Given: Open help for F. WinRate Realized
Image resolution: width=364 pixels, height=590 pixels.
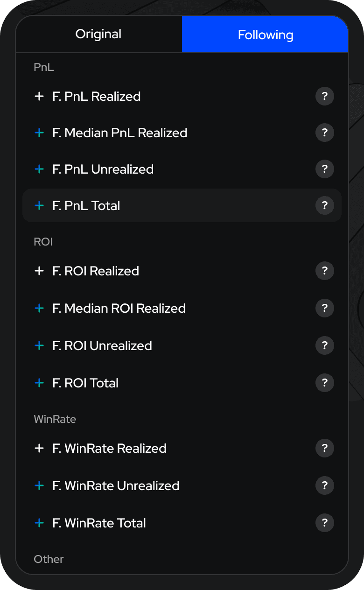Looking at the screenshot, I should pos(325,449).
